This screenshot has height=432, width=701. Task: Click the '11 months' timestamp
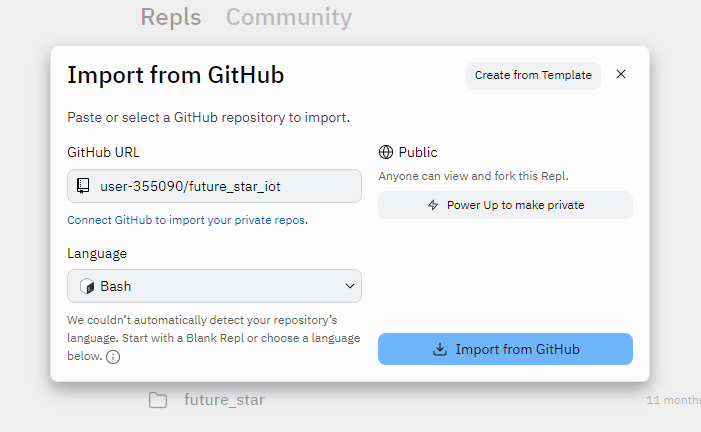(673, 400)
